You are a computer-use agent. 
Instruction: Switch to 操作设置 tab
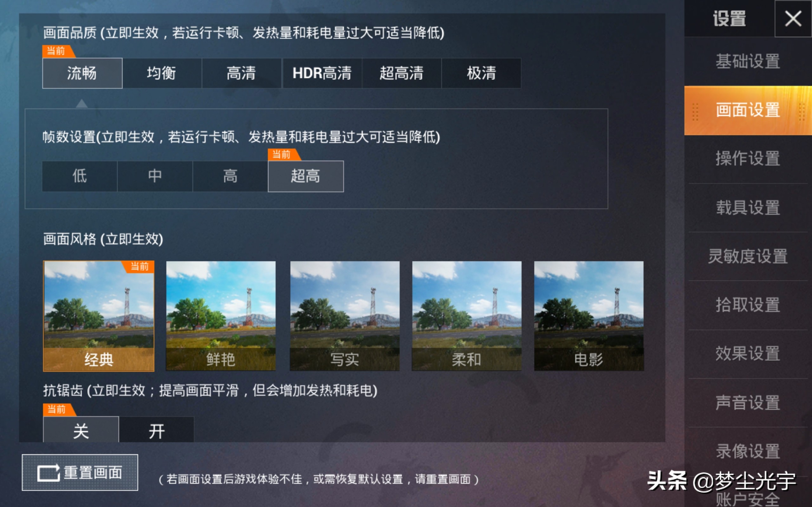pyautogui.click(x=748, y=159)
